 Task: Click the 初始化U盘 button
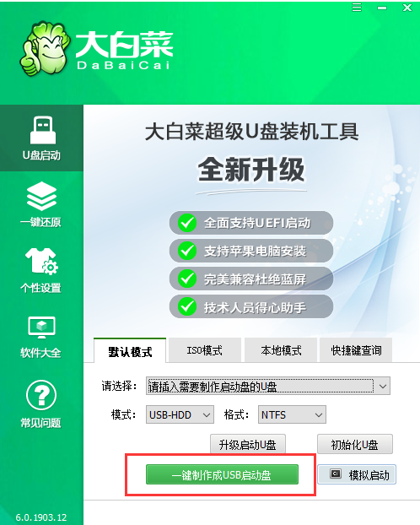click(355, 444)
